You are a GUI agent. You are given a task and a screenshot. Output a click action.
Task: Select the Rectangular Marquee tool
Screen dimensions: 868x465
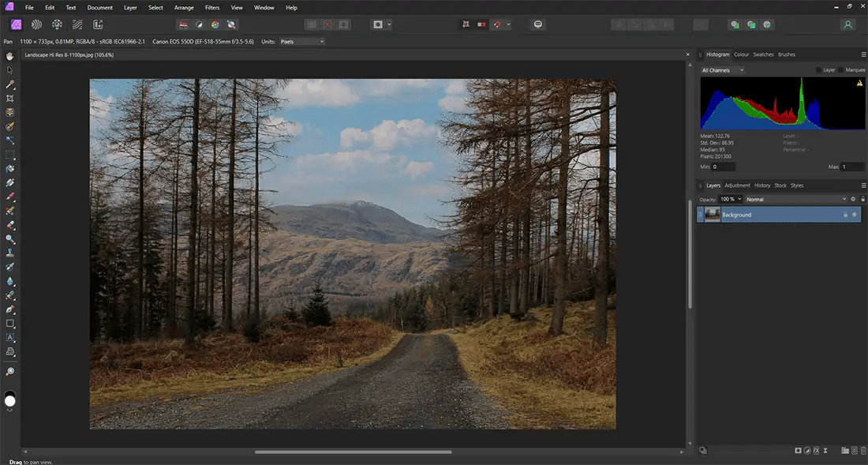[x=10, y=155]
